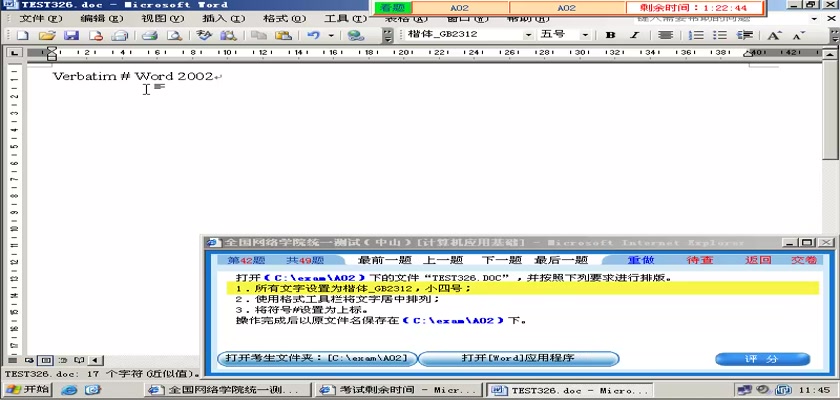
Task: Apply bulleted list formatting icon
Action: [x=720, y=35]
